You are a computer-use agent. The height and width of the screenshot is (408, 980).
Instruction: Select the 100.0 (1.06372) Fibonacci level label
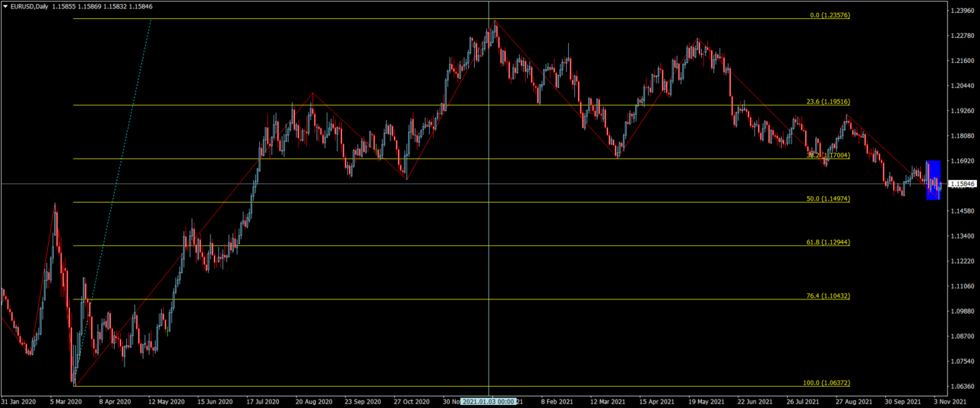tap(827, 383)
